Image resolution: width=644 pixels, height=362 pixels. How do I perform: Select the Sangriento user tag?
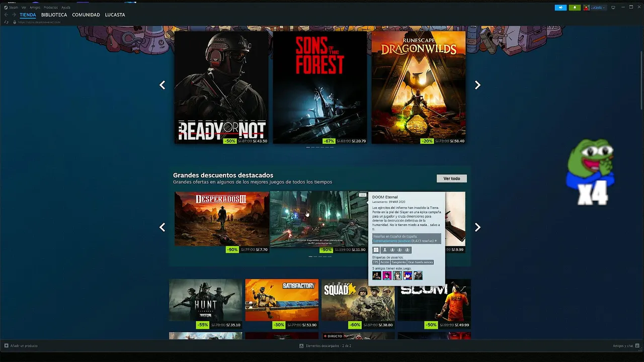coord(398,262)
